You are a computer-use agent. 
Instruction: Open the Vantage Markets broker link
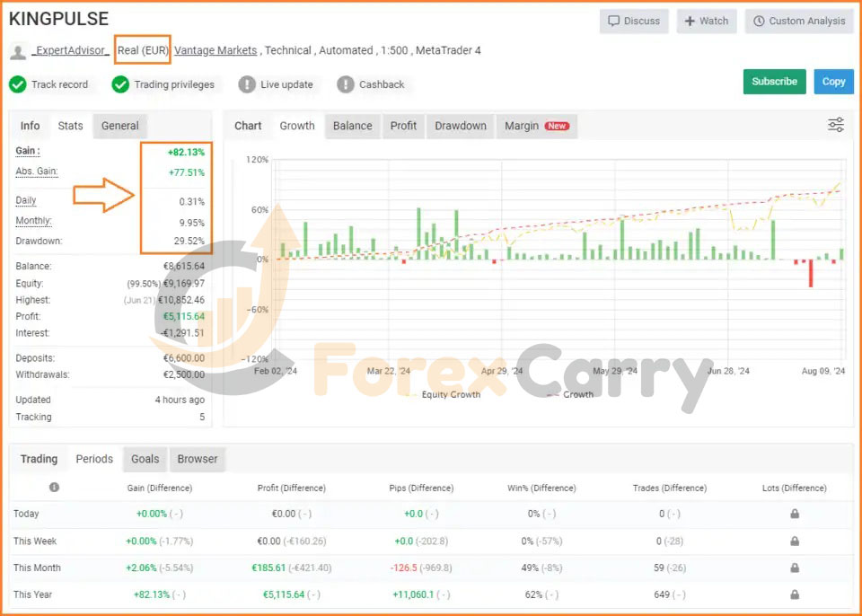pos(215,50)
